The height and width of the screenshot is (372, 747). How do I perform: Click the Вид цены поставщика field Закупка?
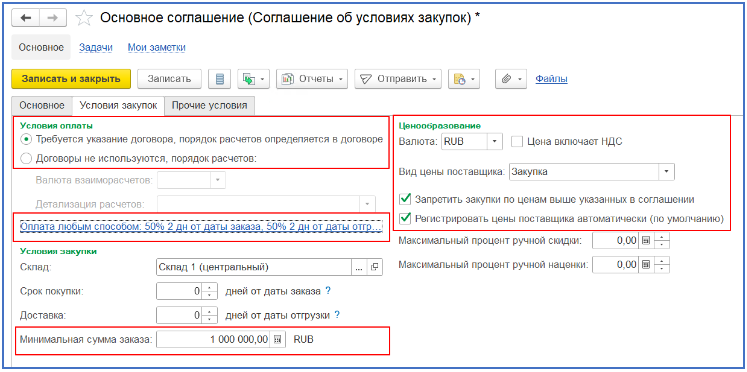click(584, 172)
